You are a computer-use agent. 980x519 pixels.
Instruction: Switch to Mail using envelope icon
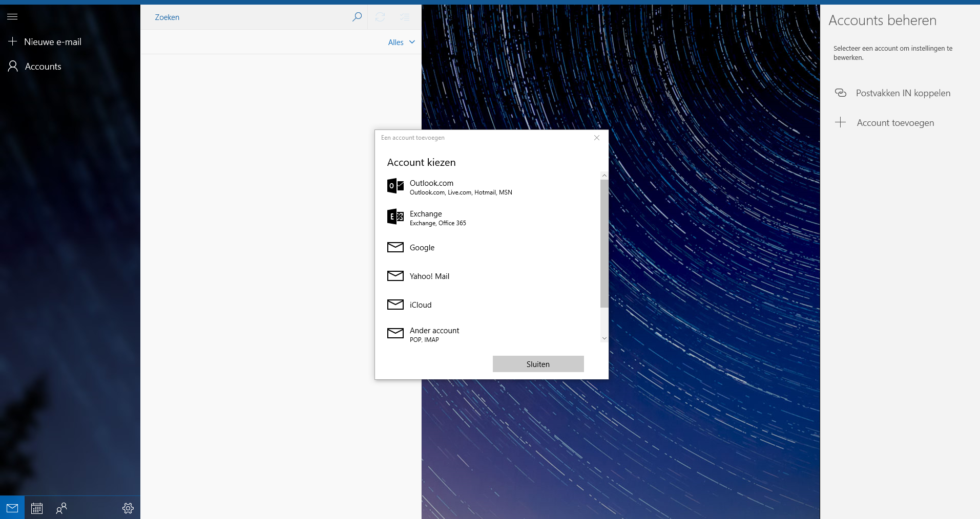tap(12, 508)
